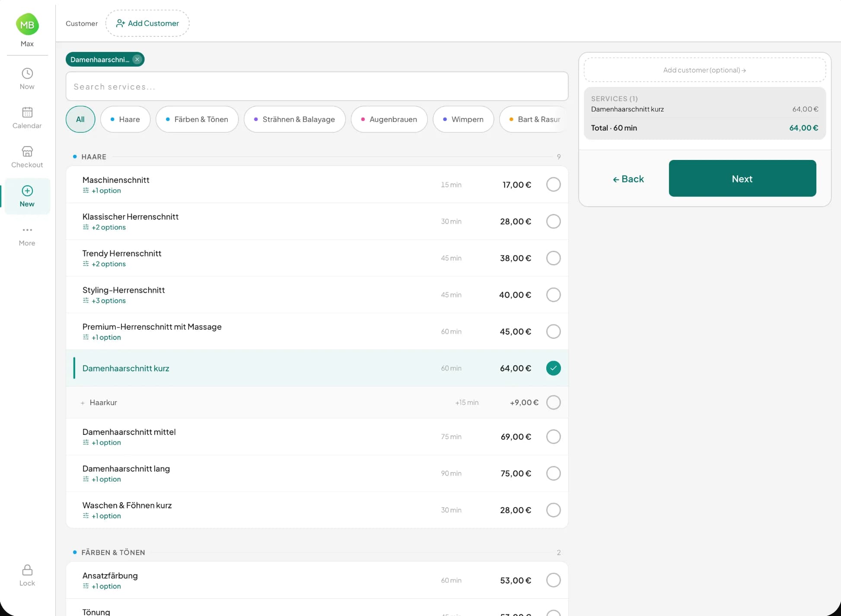Viewport: 841px width, 616px height.
Task: Filter by Strähnen & Balayage category
Action: pyautogui.click(x=295, y=119)
